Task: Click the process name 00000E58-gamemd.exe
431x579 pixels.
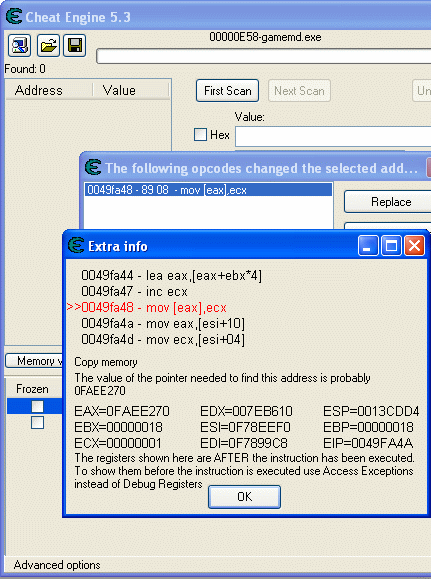Action: pyautogui.click(x=265, y=37)
